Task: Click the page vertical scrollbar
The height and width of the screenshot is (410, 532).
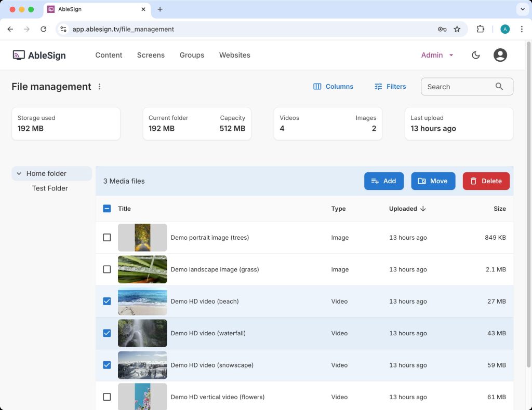Action: point(528,204)
